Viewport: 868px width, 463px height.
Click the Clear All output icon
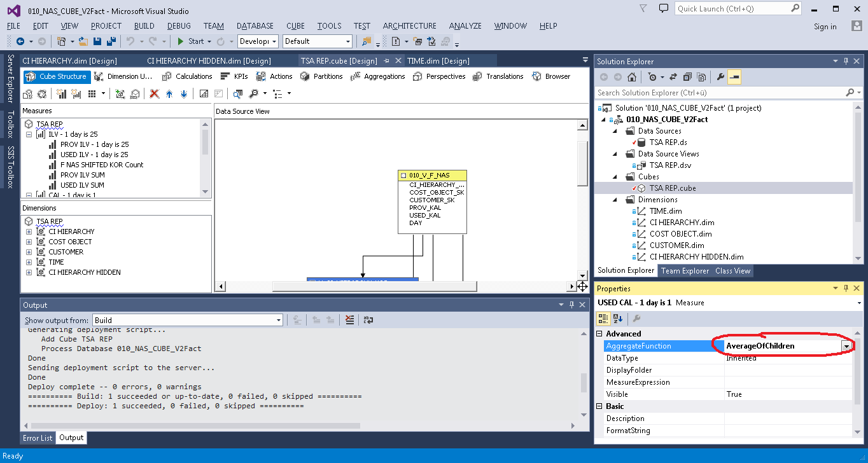coord(349,320)
